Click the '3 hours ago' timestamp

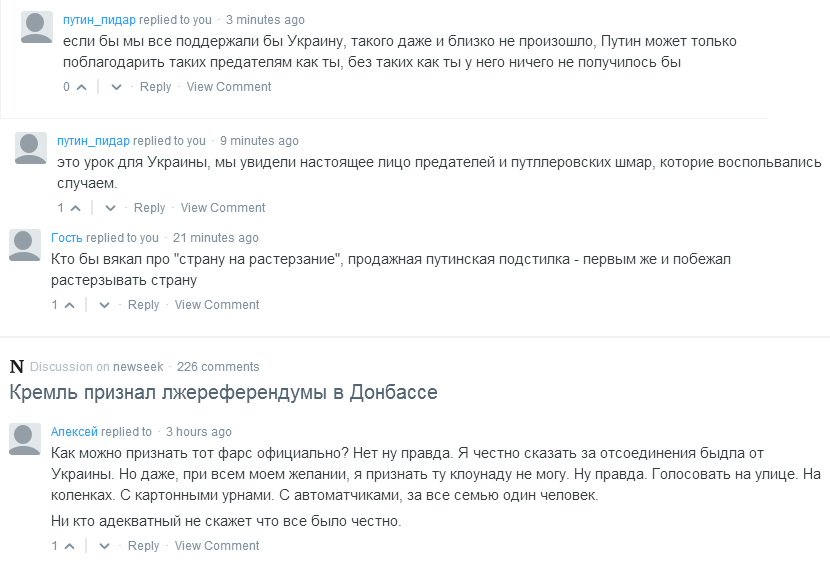[199, 432]
